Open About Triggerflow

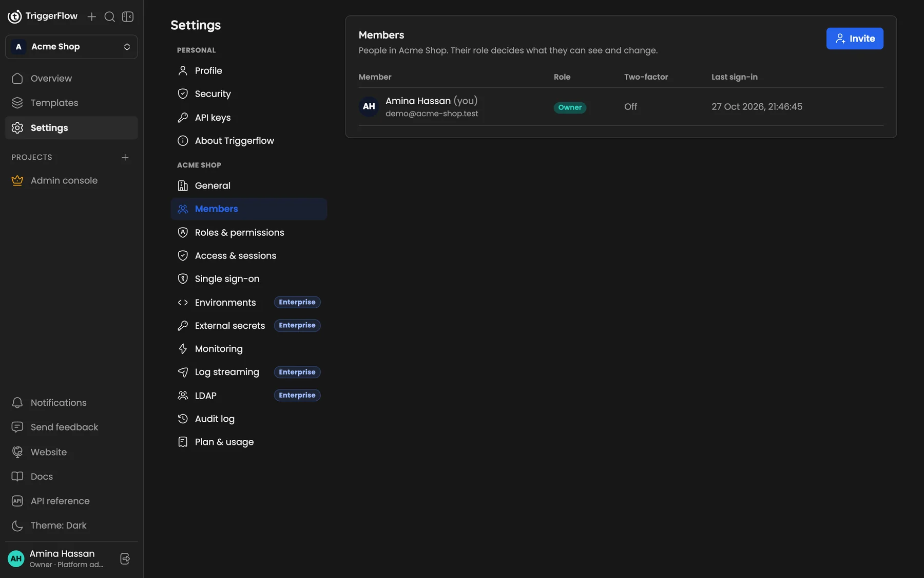pos(249,141)
